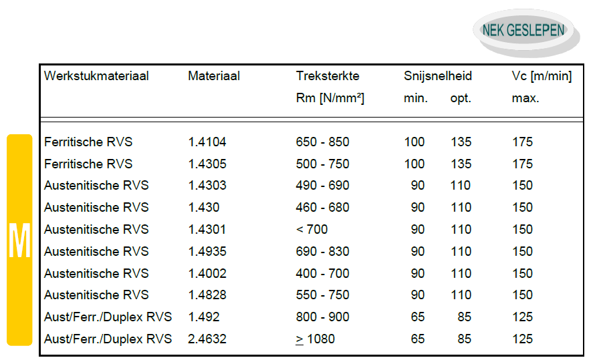
Task: Click the Rm [N/mm²] unit label
Action: tap(330, 98)
